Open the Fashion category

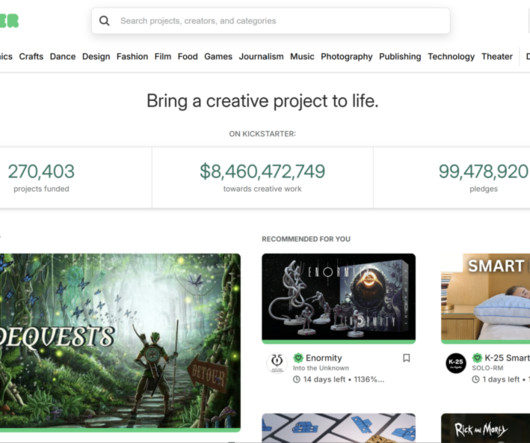coord(132,56)
